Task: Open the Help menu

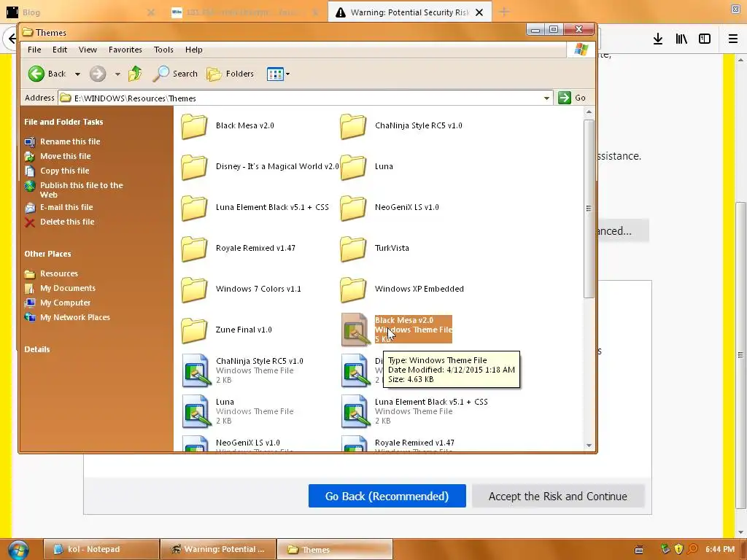Action: tap(193, 50)
